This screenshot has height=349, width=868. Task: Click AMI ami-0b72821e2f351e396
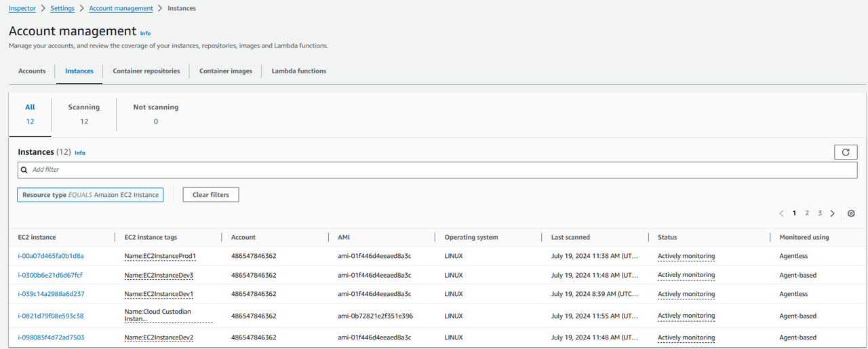[x=375, y=316]
